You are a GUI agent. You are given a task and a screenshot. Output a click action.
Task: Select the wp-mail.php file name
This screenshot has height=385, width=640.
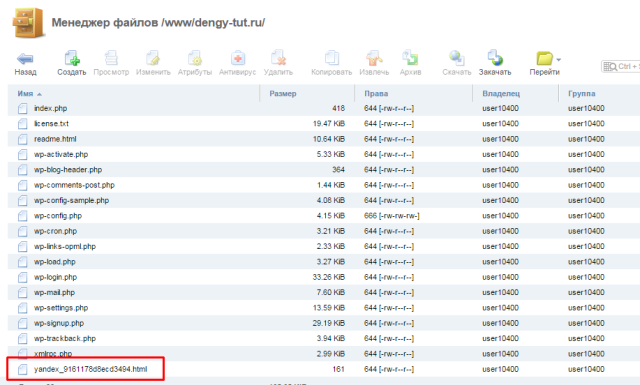click(54, 292)
